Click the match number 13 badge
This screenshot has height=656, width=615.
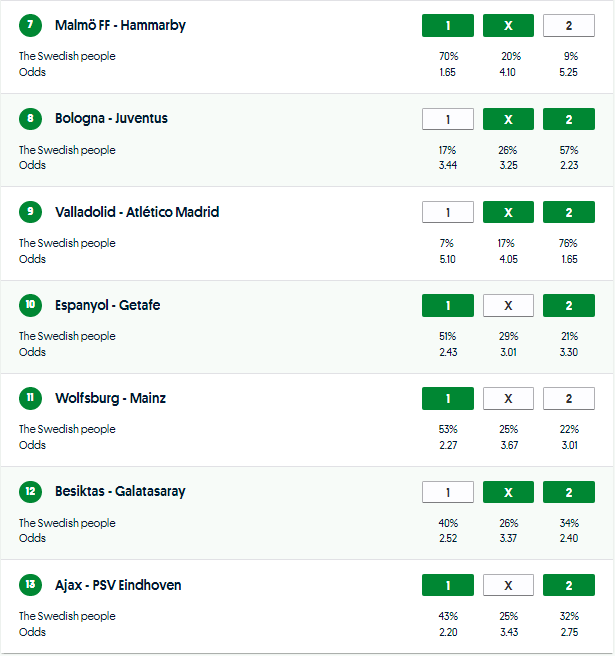(x=31, y=585)
